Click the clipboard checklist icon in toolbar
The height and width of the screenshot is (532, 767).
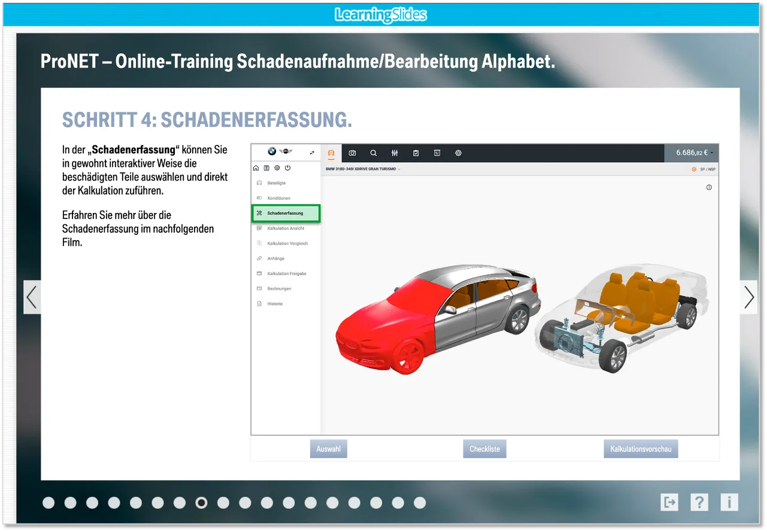tap(416, 153)
